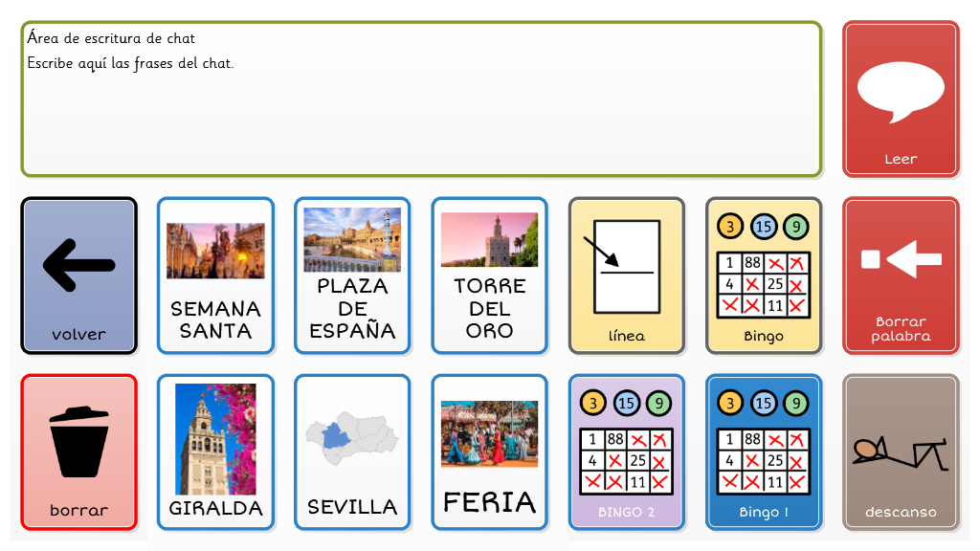Select the descanso resting figure icon
Image resolution: width=980 pixels, height=551 pixels.
901,452
